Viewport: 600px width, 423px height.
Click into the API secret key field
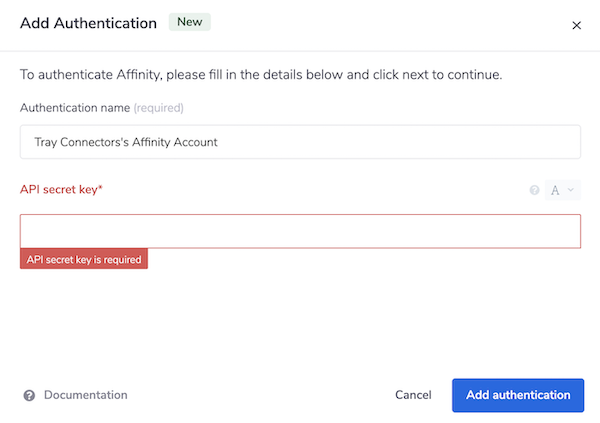[300, 230]
